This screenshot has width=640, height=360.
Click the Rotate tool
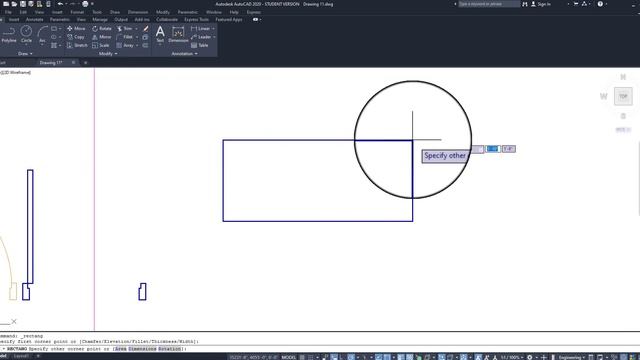pyautogui.click(x=102, y=29)
